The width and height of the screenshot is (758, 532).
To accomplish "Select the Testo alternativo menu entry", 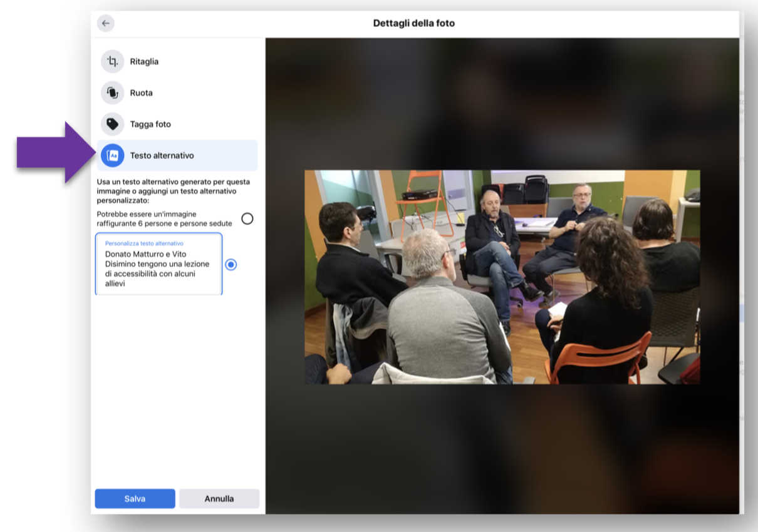I will point(177,155).
